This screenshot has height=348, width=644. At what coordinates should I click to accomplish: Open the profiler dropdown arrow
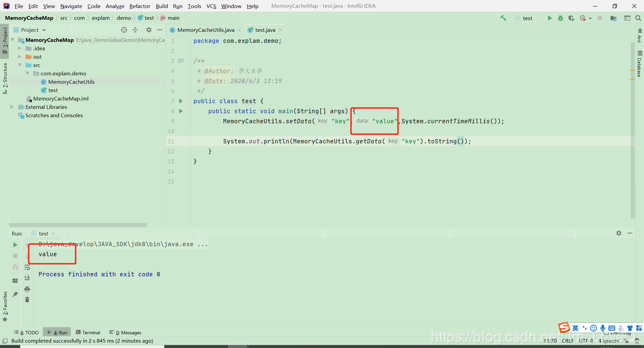pyautogui.click(x=590, y=18)
